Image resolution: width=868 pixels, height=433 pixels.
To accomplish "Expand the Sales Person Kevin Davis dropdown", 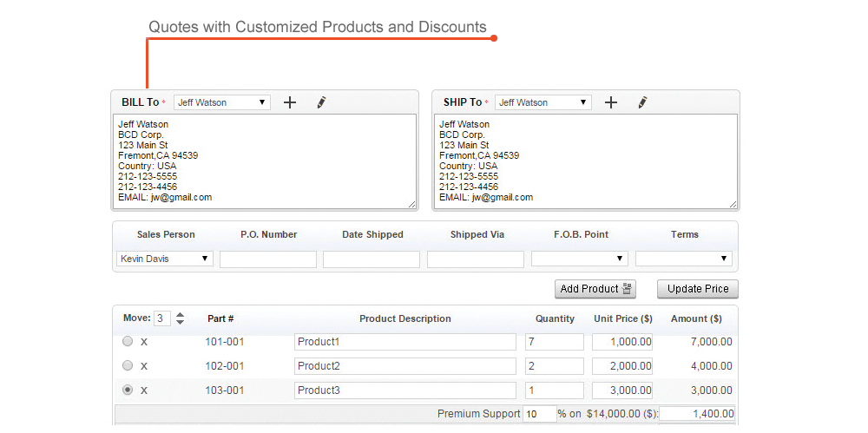I will tap(165, 259).
